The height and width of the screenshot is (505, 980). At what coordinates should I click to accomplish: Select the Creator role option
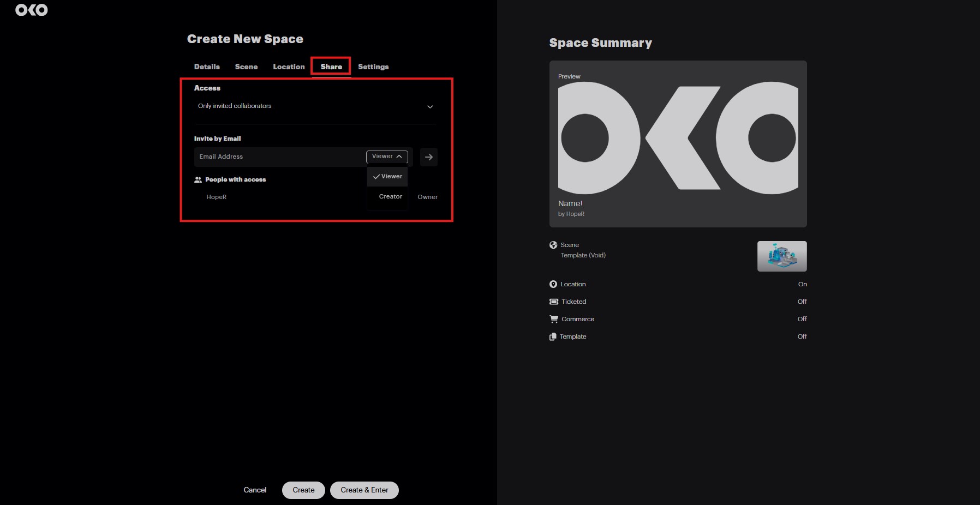[x=390, y=196]
